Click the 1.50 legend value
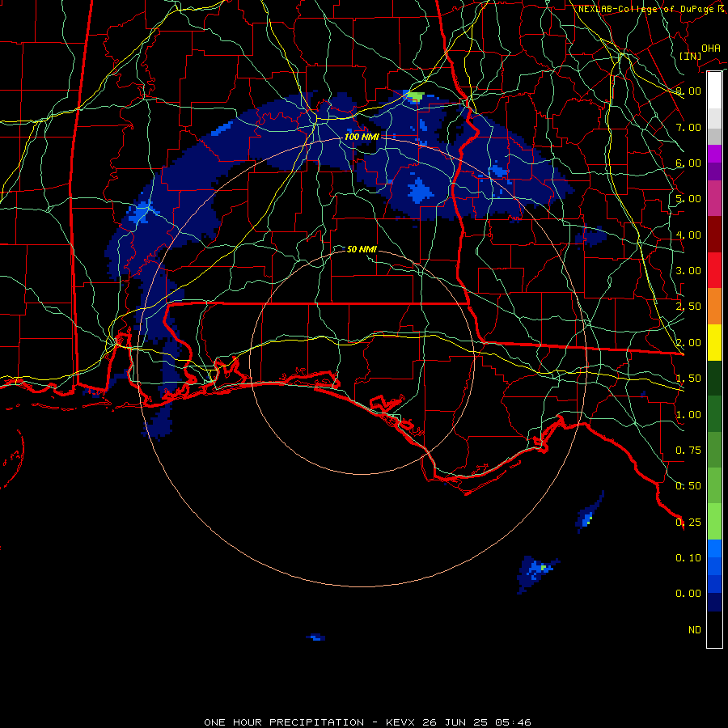 [x=688, y=379]
